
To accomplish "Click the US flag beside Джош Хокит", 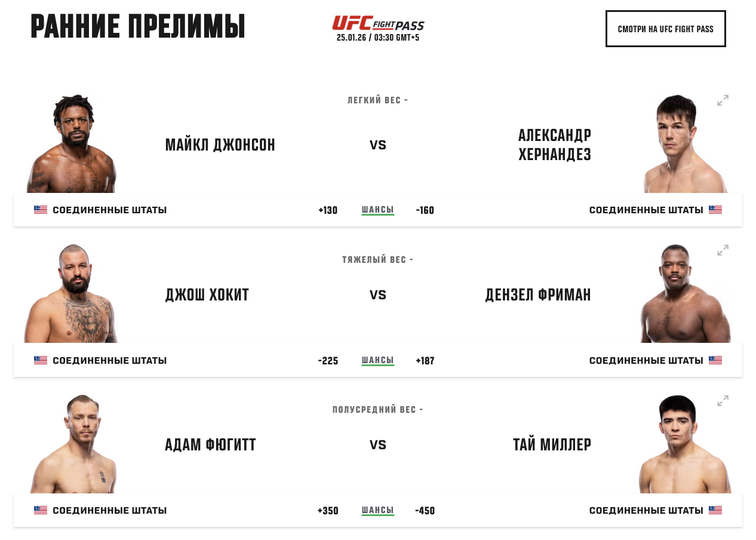I will click(41, 360).
